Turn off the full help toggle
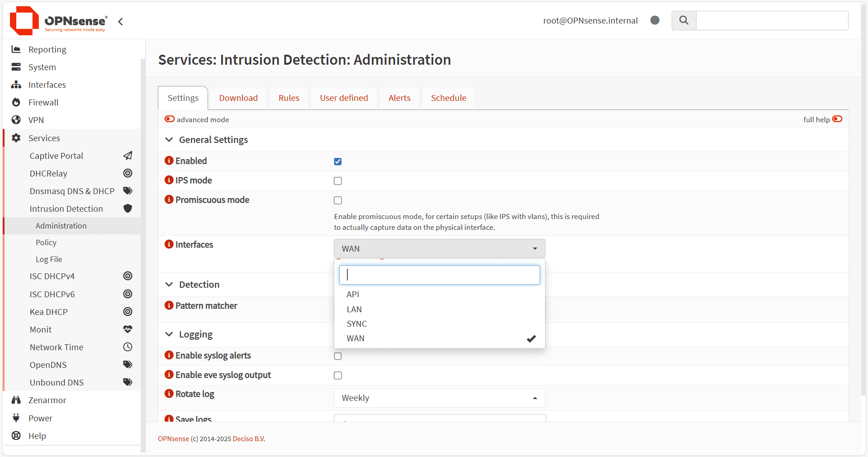Screen dimensions: 868x457 tap(837, 119)
